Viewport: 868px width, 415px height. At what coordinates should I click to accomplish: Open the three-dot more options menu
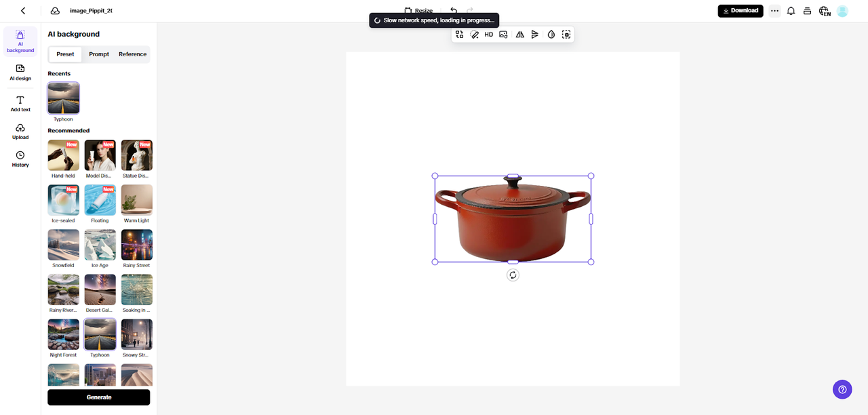pos(774,11)
